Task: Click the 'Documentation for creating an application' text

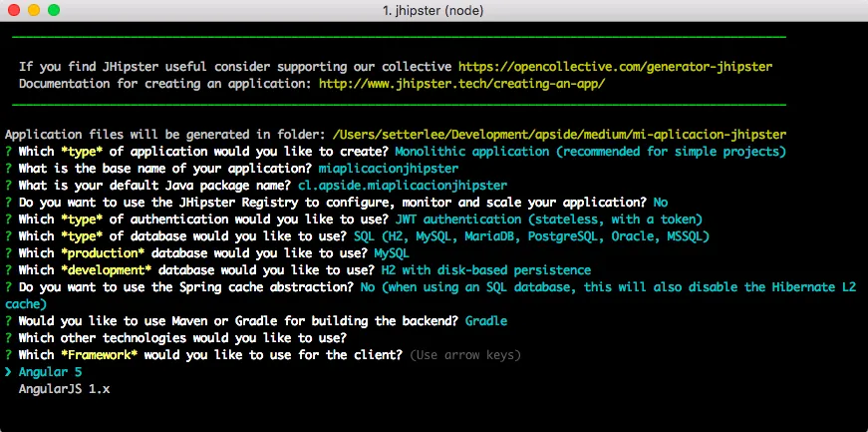Action: pyautogui.click(x=165, y=84)
